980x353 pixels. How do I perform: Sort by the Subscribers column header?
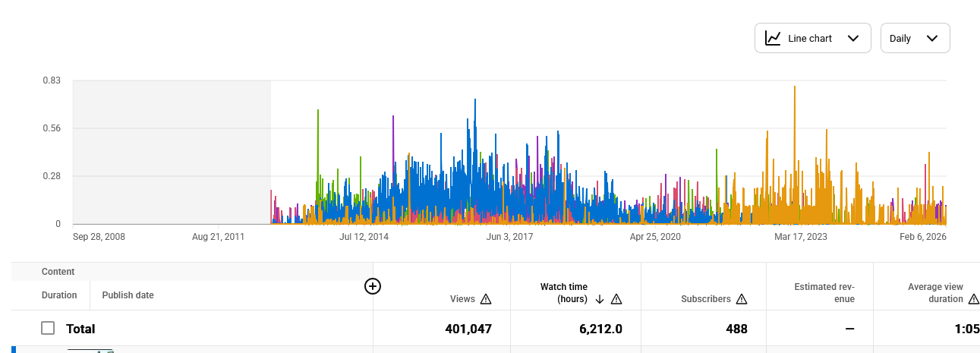pos(705,299)
